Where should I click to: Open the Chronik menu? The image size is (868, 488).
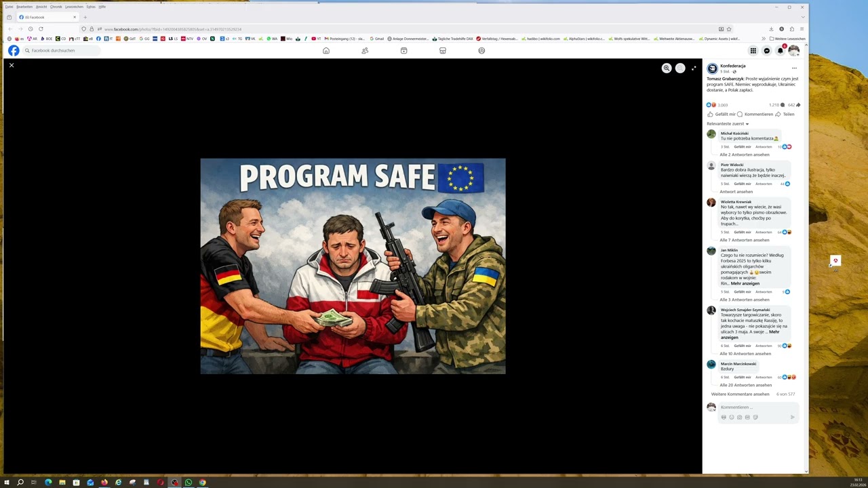pyautogui.click(x=56, y=7)
